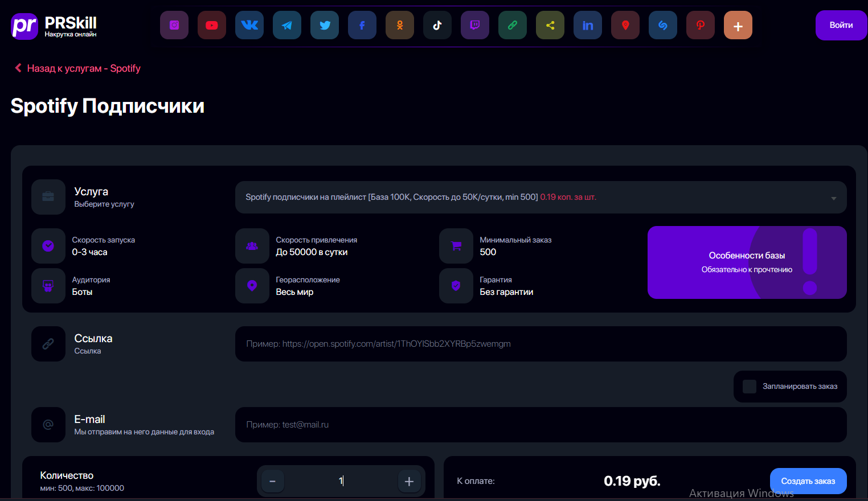The height and width of the screenshot is (501, 868).
Task: Click the Весь мир geolocation value
Action: (294, 292)
